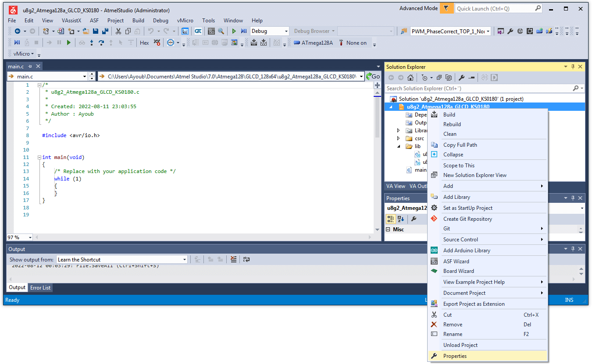The width and height of the screenshot is (603, 364).
Task: Click the 'None on' tool button
Action: (353, 43)
